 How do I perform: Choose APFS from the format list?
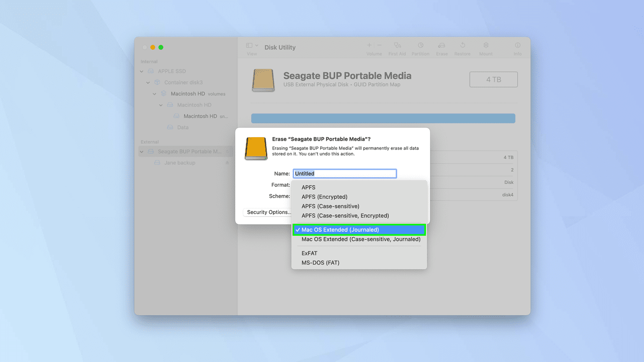tap(308, 187)
